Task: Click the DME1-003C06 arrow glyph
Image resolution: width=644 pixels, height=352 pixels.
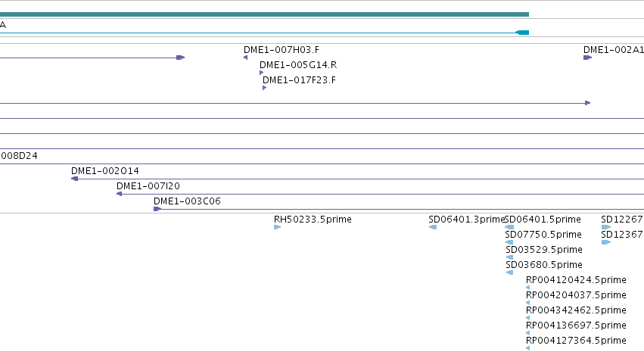Action: 157,209
